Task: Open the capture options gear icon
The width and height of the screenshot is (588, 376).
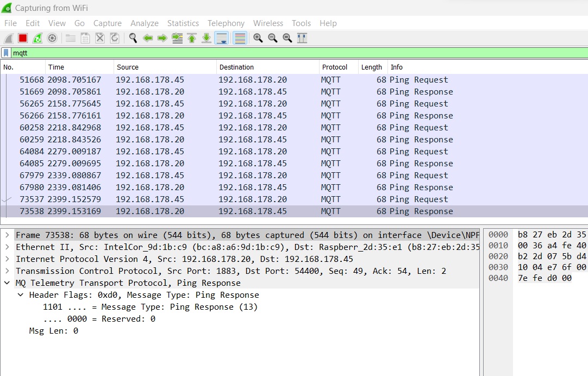Action: (52, 38)
